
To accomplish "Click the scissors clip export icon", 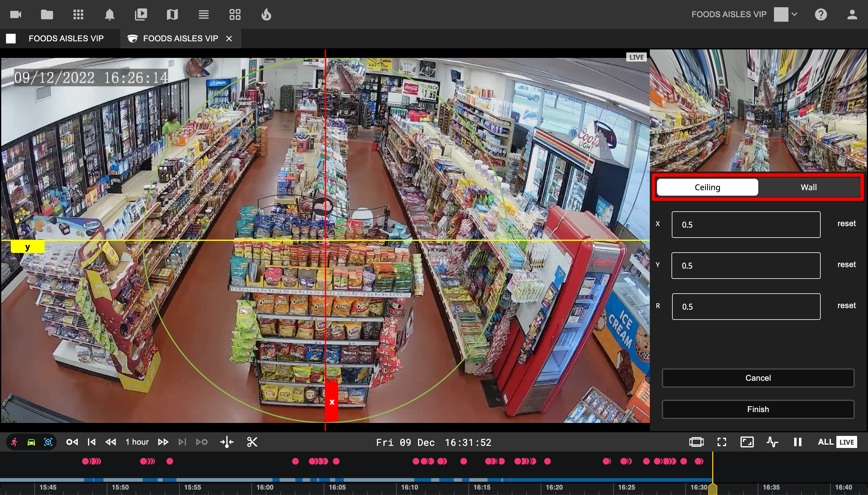I will [x=252, y=442].
